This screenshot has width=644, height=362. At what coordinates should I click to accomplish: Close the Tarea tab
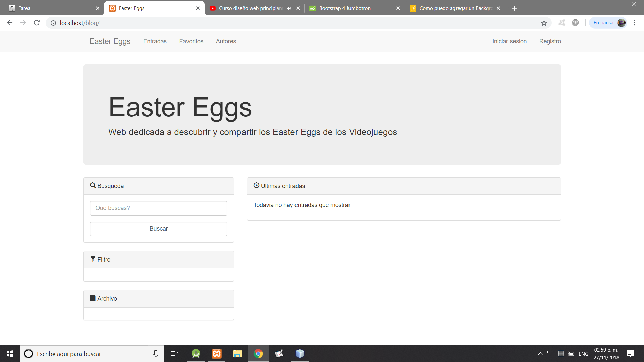[x=97, y=8]
